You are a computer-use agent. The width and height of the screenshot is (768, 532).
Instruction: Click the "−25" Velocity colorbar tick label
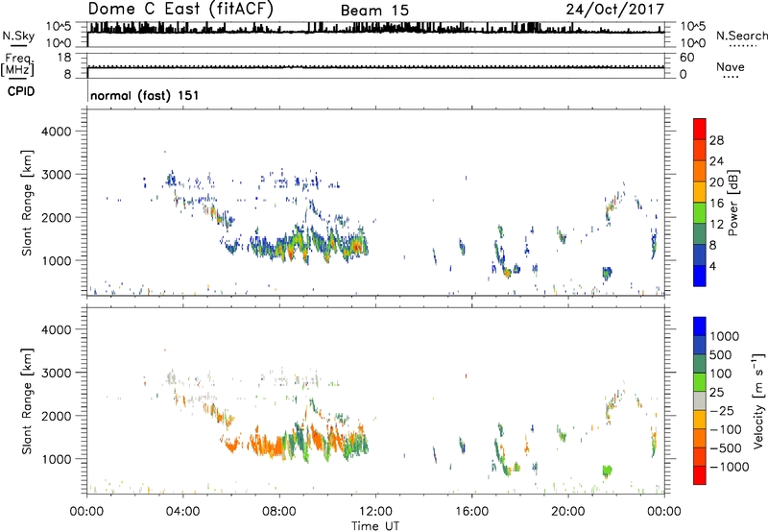721,411
